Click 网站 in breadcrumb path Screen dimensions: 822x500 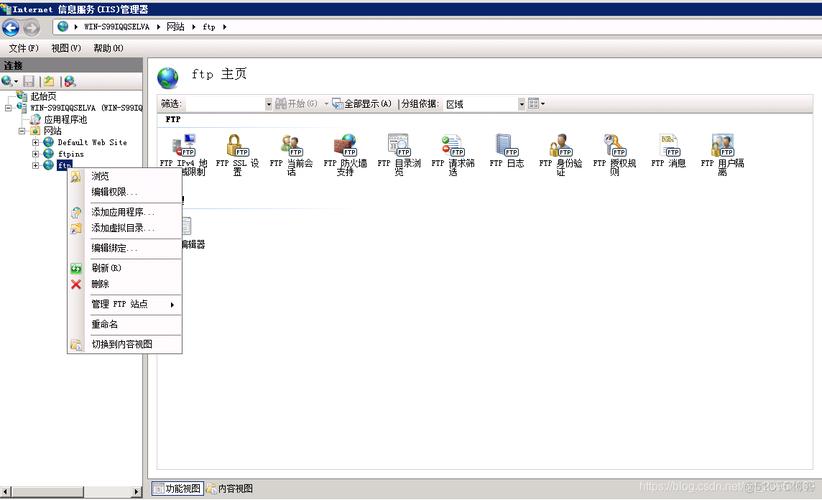176,27
